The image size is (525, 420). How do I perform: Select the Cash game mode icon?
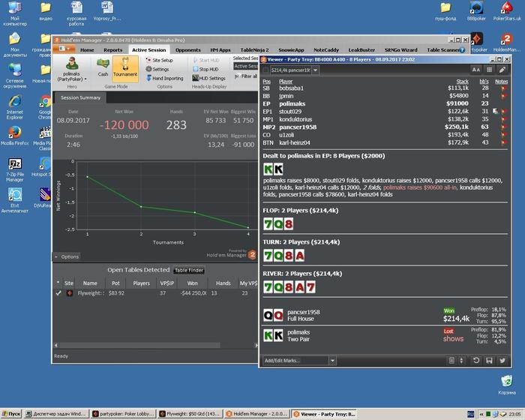point(103,68)
